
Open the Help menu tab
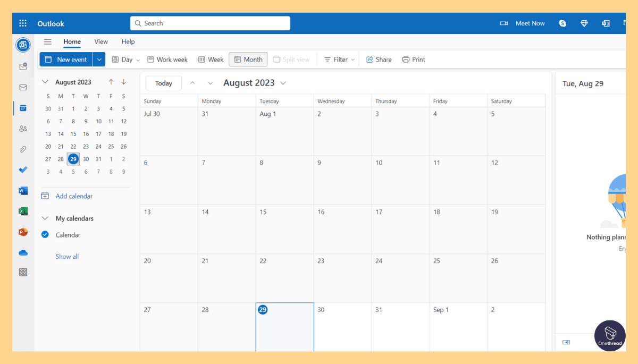tap(128, 41)
